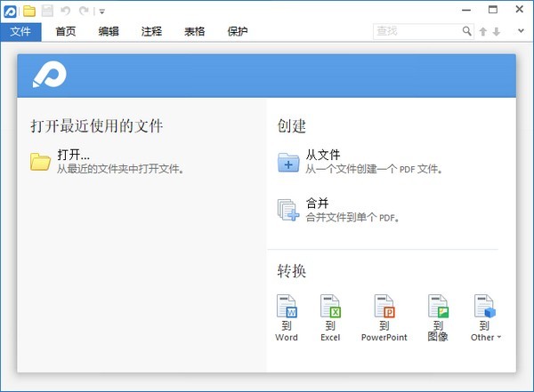534x392 pixels.
Task: Choose 合并 to combine files
Action: pos(317,204)
